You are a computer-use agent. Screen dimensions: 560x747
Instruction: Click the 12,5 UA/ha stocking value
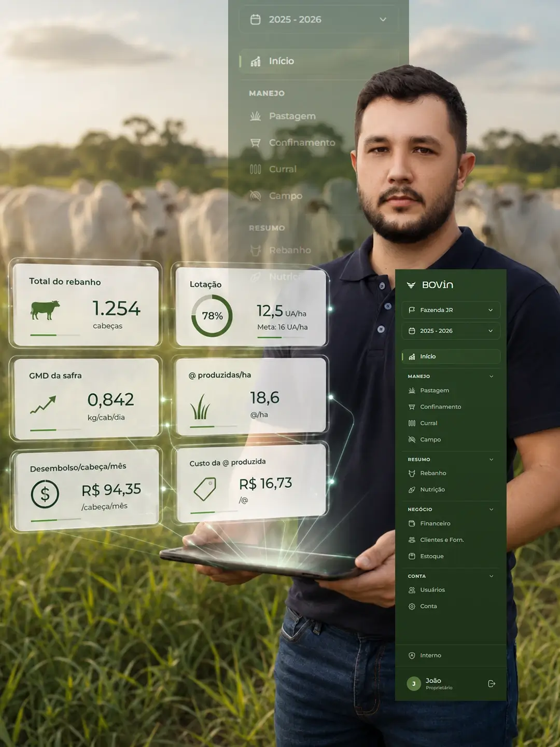tap(281, 311)
